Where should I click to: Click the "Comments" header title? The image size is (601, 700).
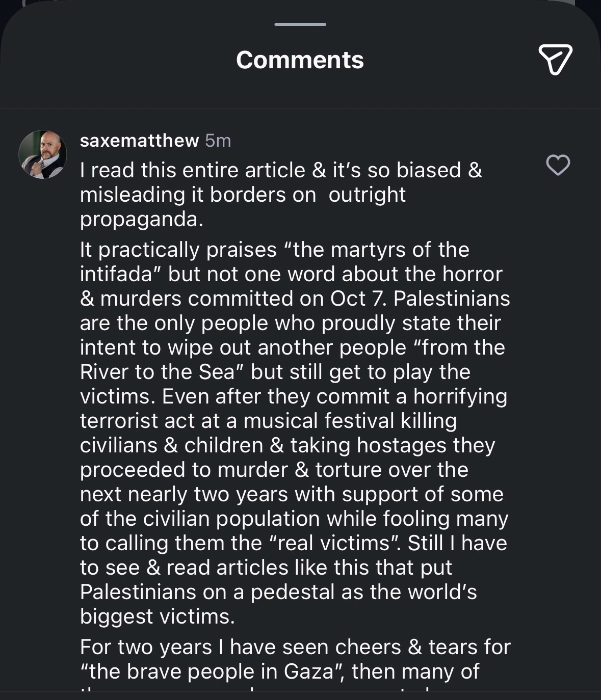pyautogui.click(x=300, y=60)
